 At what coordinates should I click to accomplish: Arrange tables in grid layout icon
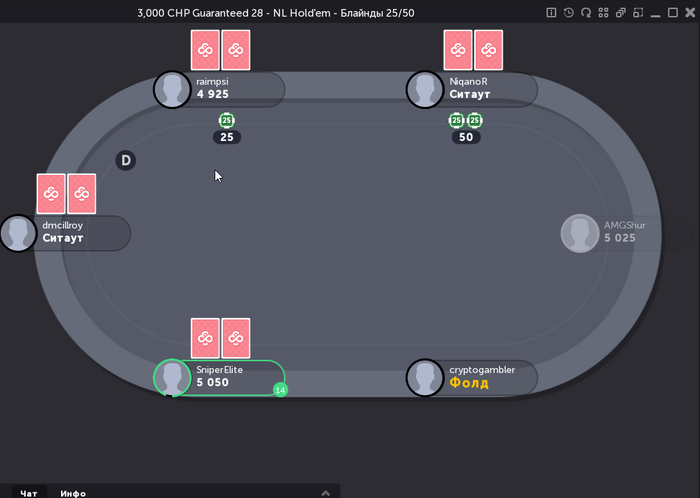(x=604, y=12)
